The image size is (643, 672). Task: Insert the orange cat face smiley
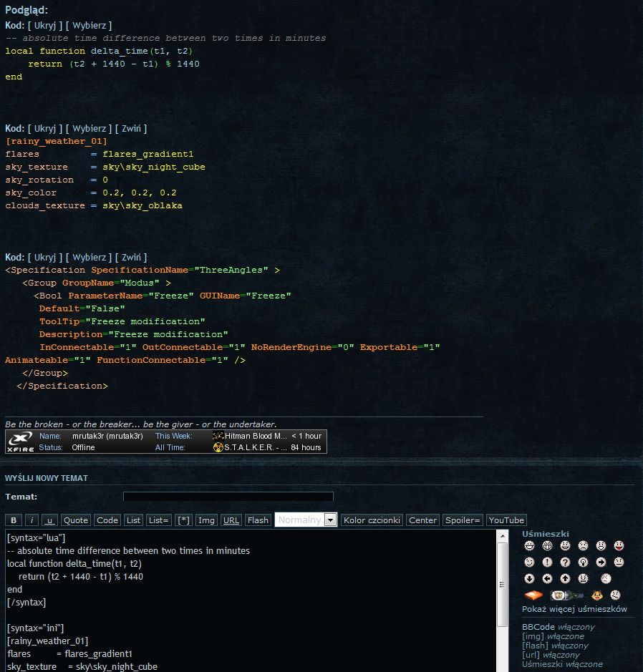point(596,595)
